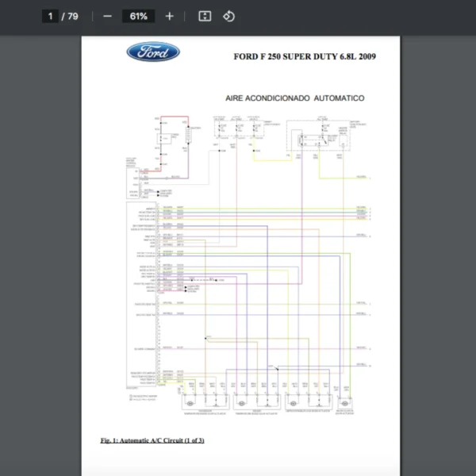476x476 pixels.
Task: Click the blue Ford oval logo
Action: [x=153, y=52]
